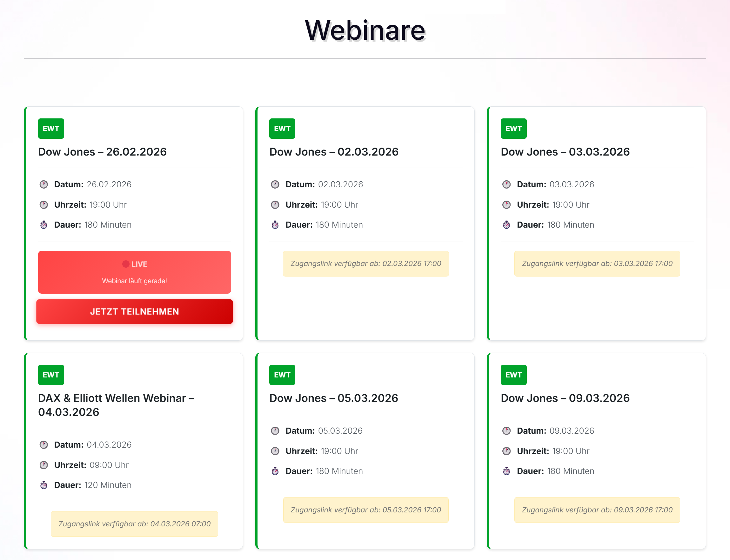Click EWT badge on Dow Jones 02.03.2026 card

tap(282, 128)
